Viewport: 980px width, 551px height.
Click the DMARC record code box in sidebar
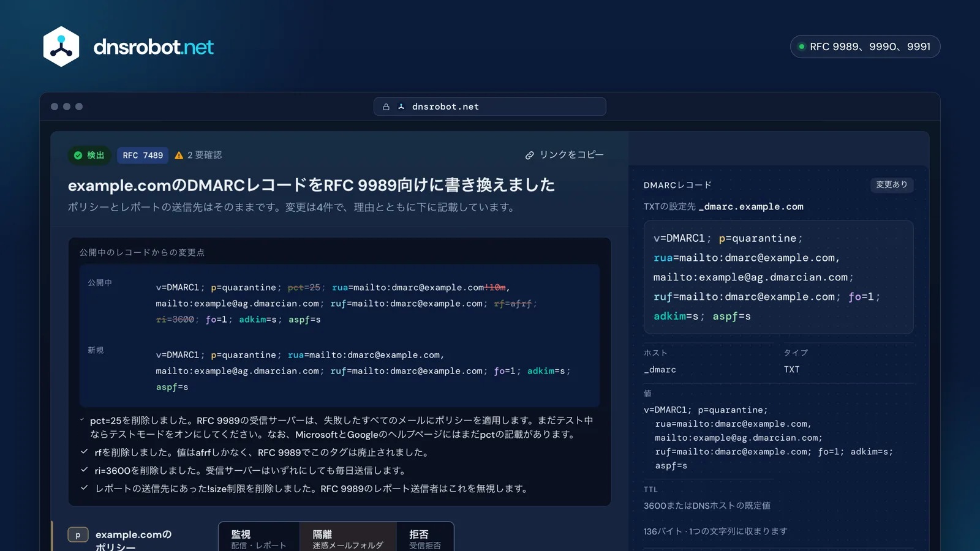[778, 277]
